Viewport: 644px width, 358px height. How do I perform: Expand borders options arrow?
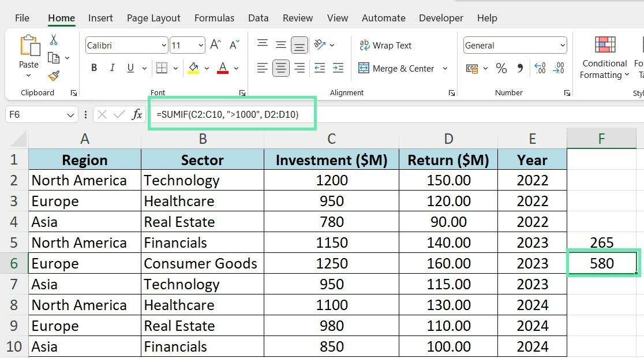175,68
